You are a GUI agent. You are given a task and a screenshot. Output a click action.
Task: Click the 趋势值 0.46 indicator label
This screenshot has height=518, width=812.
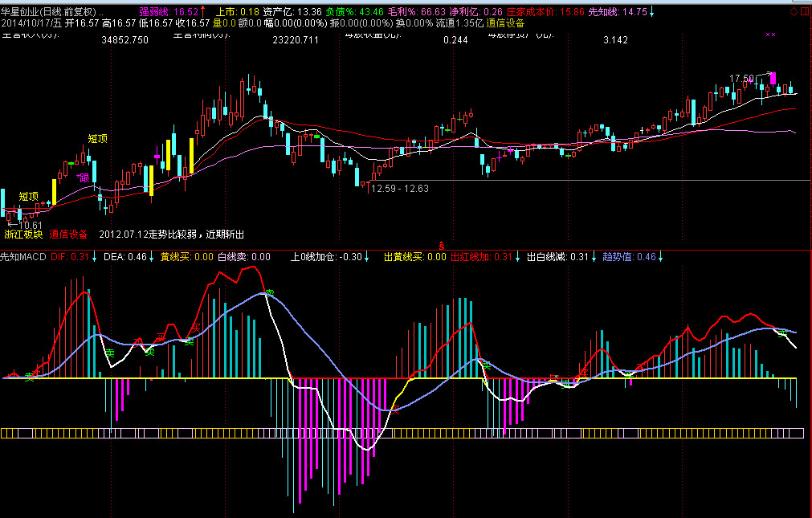coord(630,257)
